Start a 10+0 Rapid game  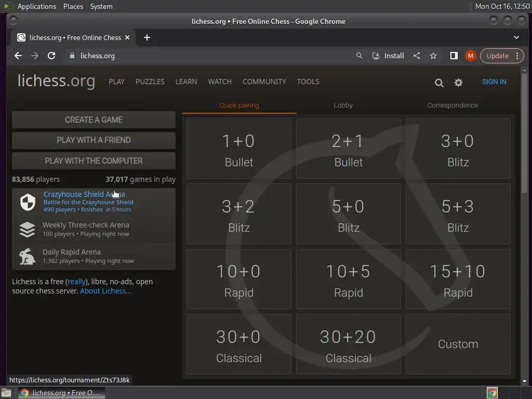239,279
